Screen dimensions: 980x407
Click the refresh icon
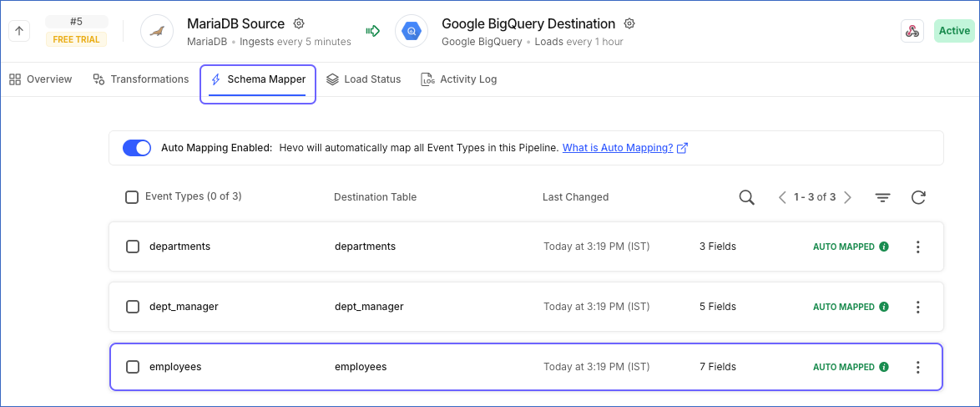[x=918, y=197]
